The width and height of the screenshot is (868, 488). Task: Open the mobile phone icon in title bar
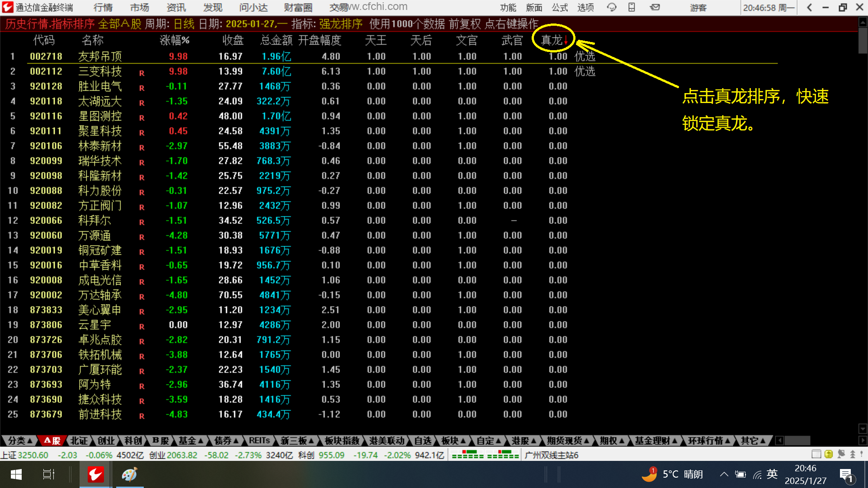tap(632, 7)
